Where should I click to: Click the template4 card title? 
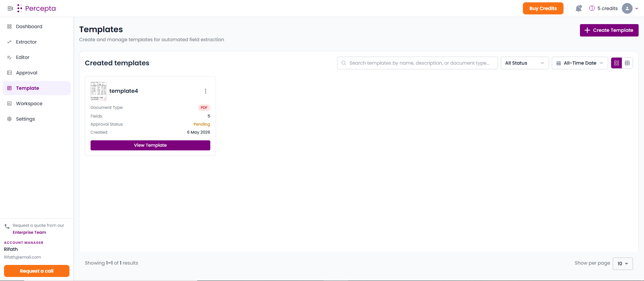124,91
